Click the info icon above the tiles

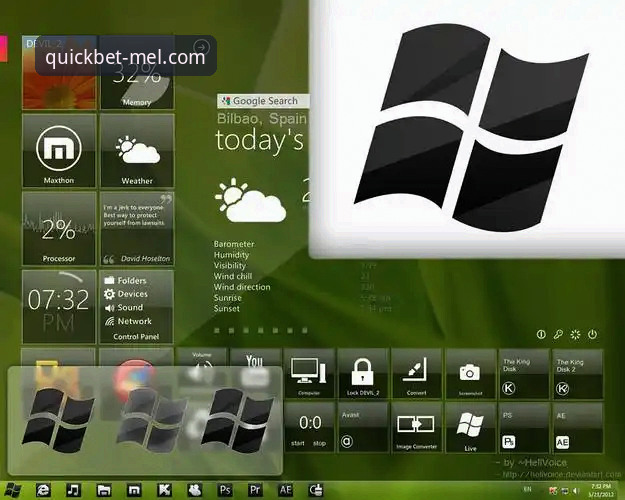(x=541, y=335)
